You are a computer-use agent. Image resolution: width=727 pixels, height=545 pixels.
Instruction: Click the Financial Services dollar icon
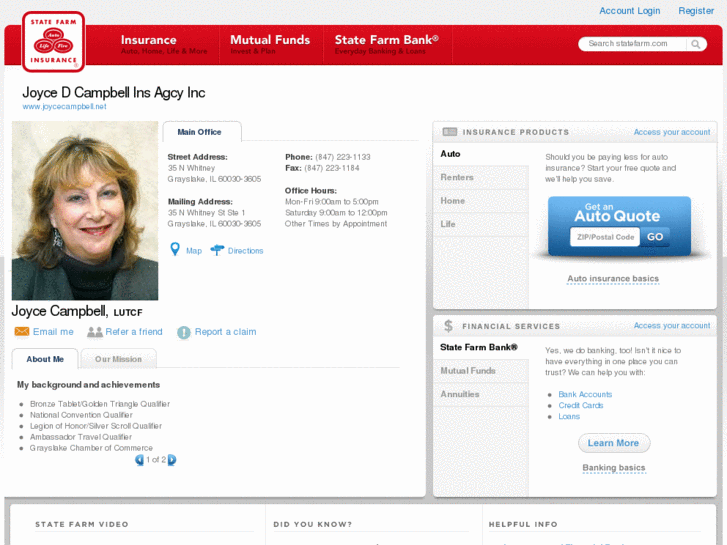pyautogui.click(x=448, y=326)
